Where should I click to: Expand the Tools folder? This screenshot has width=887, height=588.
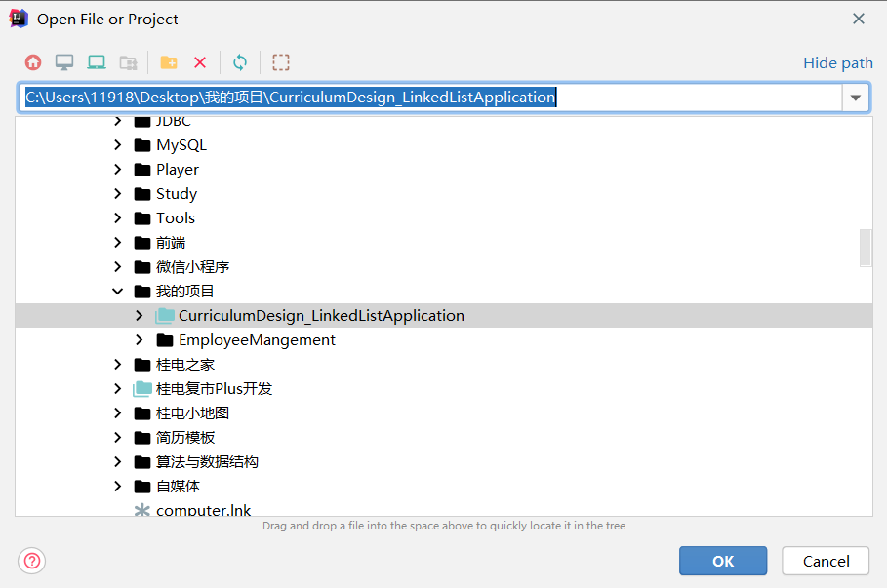tap(118, 218)
